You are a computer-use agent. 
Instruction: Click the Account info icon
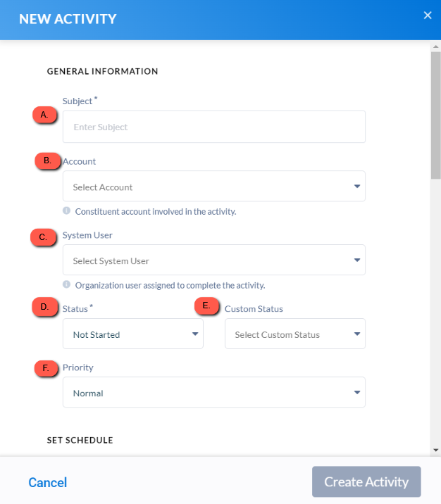tap(67, 211)
